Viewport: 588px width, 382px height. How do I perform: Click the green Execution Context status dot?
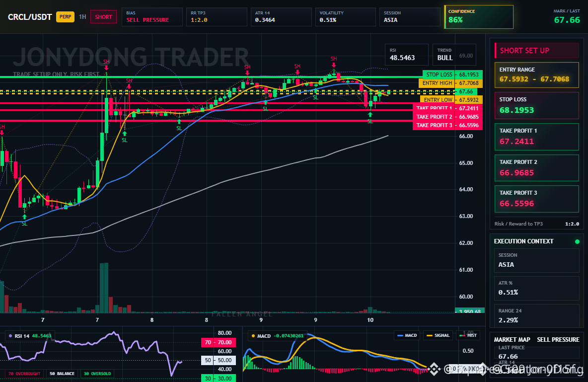pos(577,241)
